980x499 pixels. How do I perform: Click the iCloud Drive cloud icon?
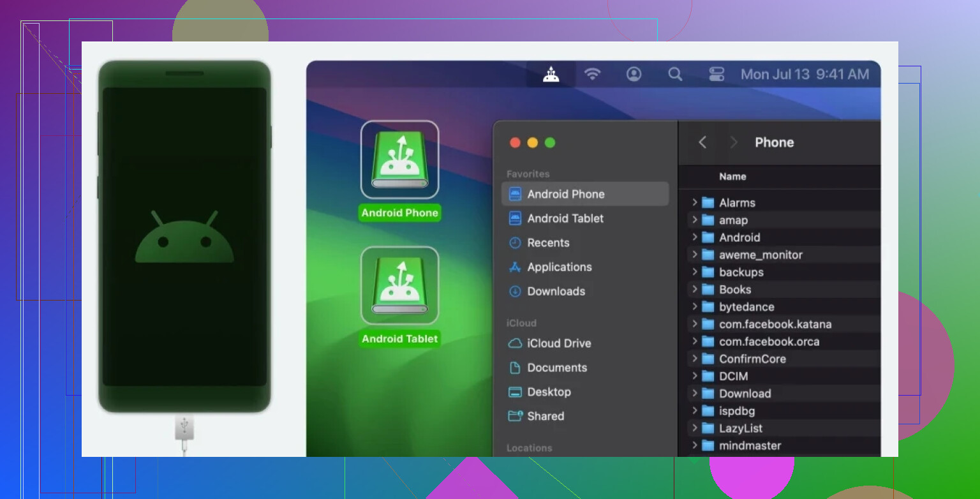pyautogui.click(x=515, y=343)
